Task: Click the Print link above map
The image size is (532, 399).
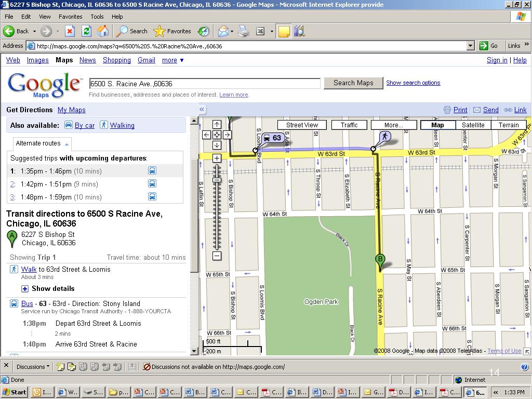Action: click(460, 110)
